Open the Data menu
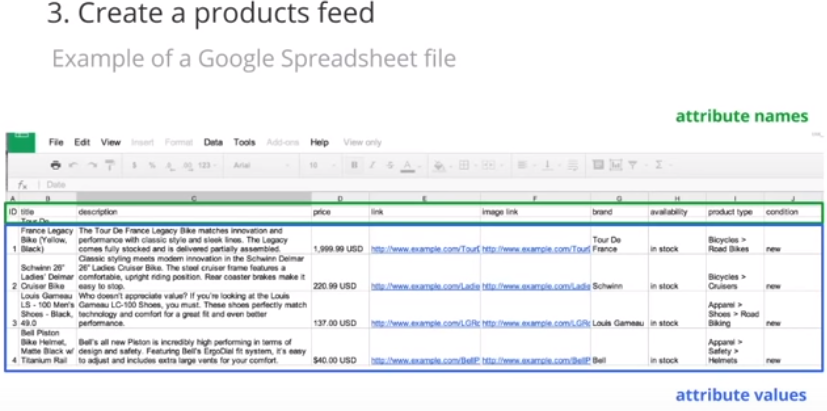This screenshot has height=411, width=827. (x=213, y=143)
